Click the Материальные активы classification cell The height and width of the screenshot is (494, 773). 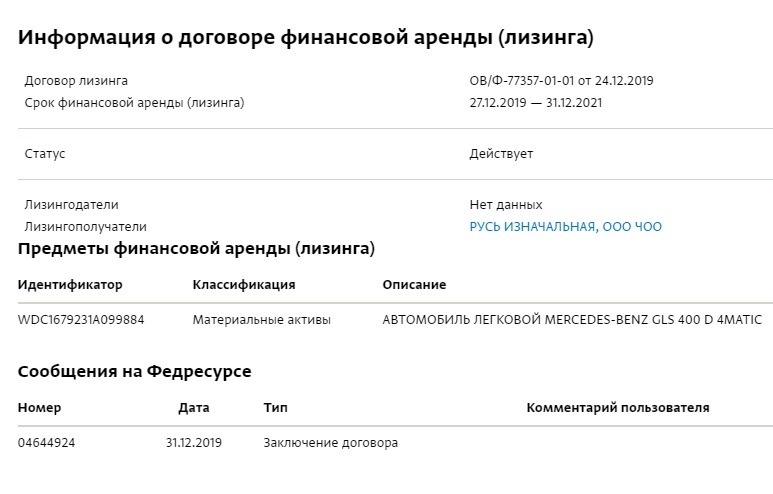(x=261, y=320)
